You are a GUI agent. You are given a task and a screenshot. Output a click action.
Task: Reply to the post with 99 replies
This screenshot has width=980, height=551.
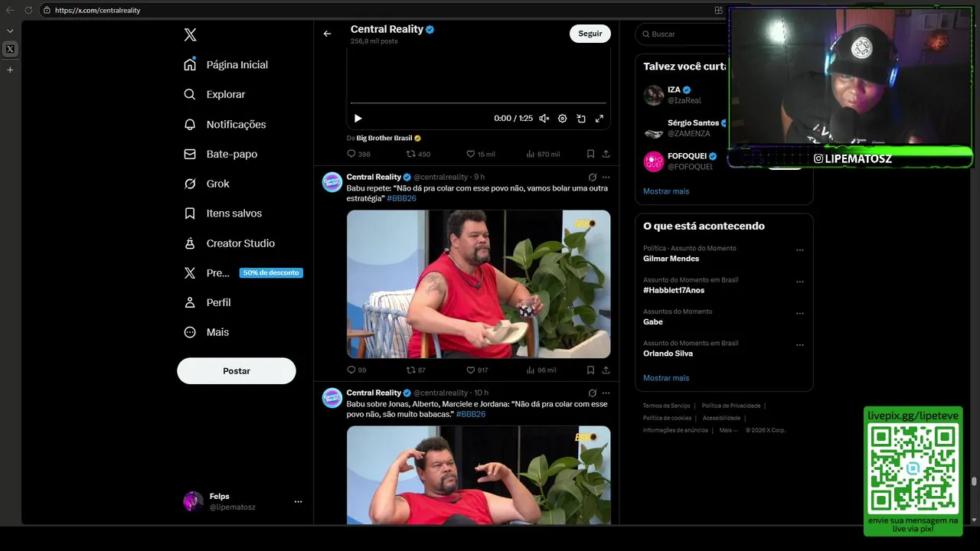357,370
